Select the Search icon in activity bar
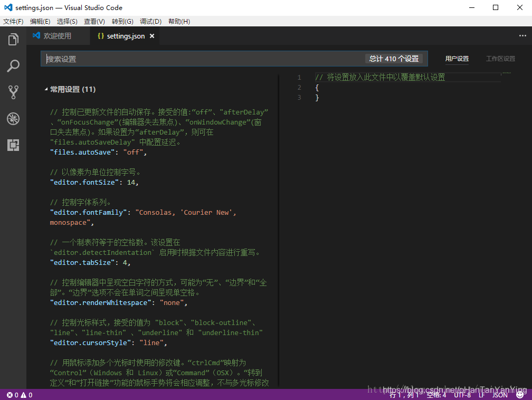 pos(13,65)
